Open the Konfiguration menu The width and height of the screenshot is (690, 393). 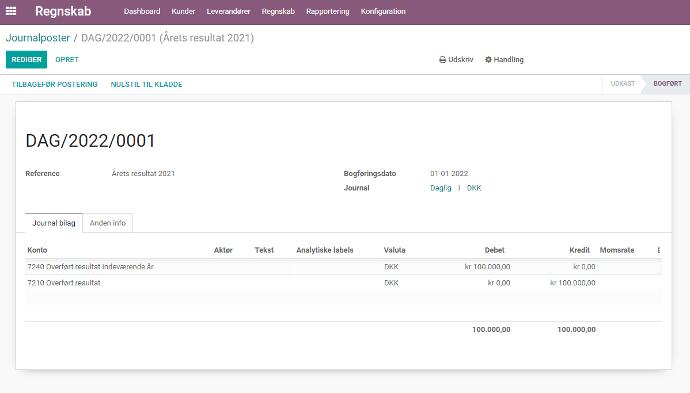tap(383, 11)
